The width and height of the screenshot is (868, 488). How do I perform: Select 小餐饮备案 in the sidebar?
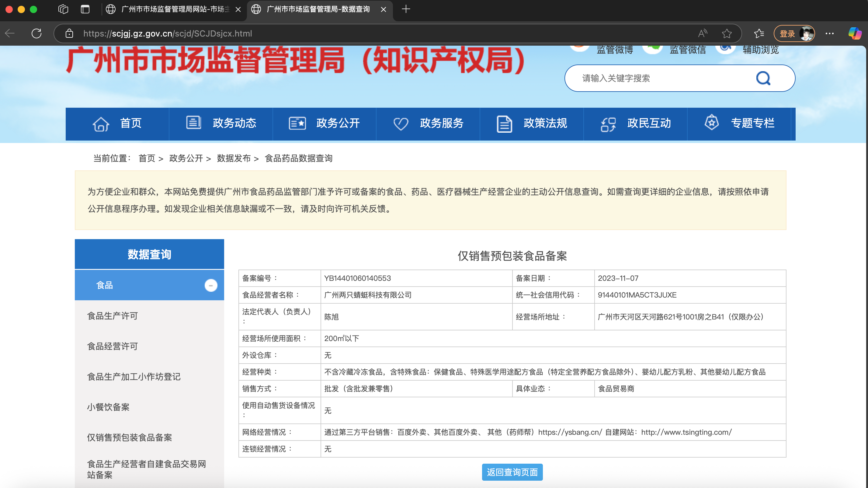click(108, 407)
